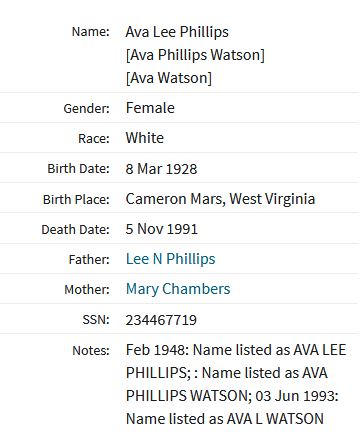Click the Name field label
Image resolution: width=360 pixels, height=441 pixels.
pos(91,32)
